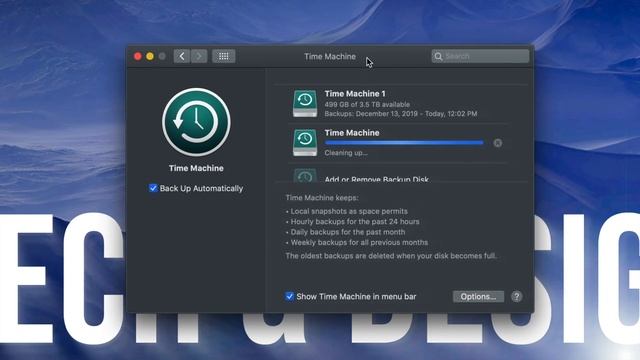Open help with the question mark button
The image size is (640, 360).
coord(516,296)
